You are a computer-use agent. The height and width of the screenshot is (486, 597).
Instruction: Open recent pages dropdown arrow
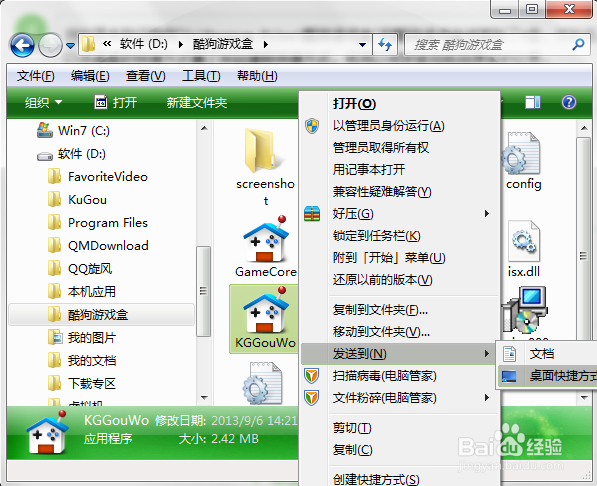tap(70, 45)
